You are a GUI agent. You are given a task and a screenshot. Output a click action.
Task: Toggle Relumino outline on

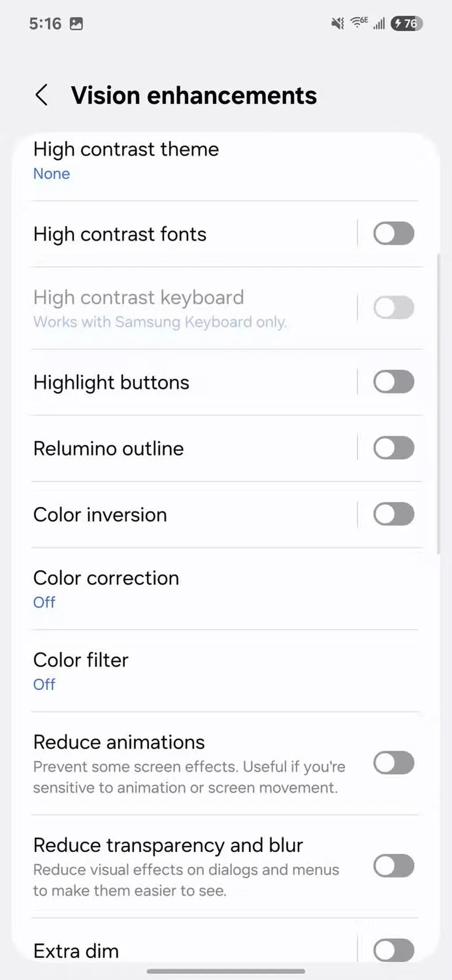(x=393, y=448)
